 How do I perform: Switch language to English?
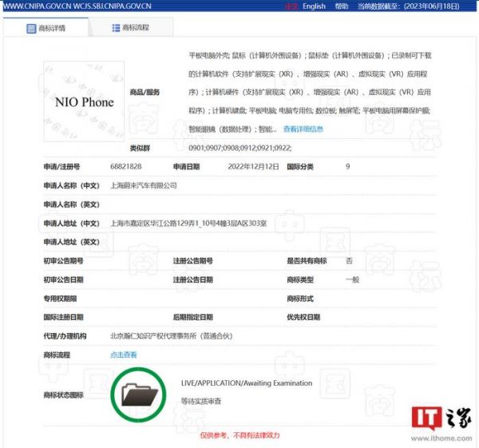314,6
